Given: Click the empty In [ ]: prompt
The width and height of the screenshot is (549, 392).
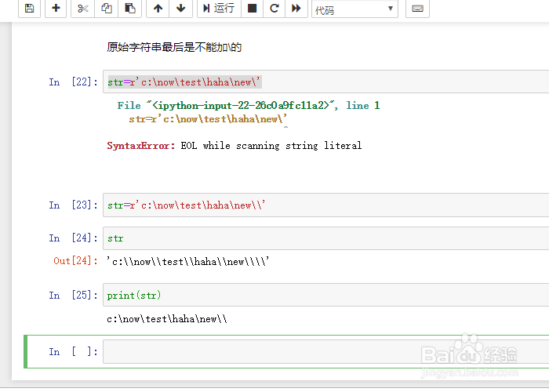Looking at the screenshot, I should 73,352.
